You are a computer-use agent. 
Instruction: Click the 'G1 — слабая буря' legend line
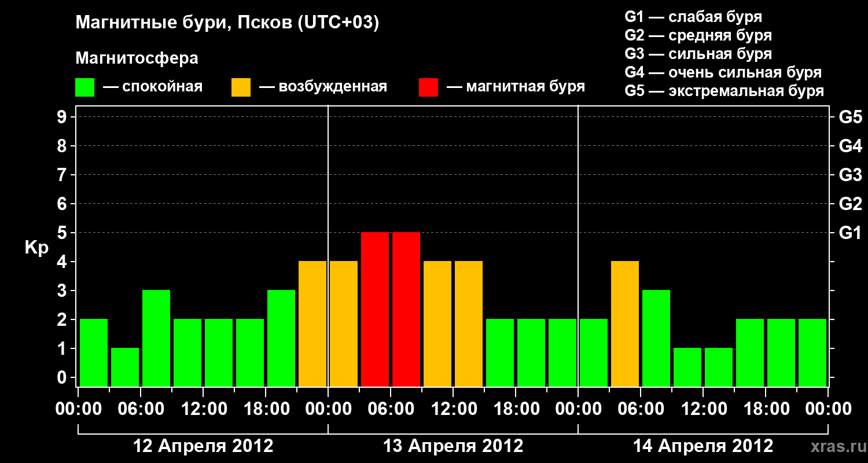click(693, 17)
